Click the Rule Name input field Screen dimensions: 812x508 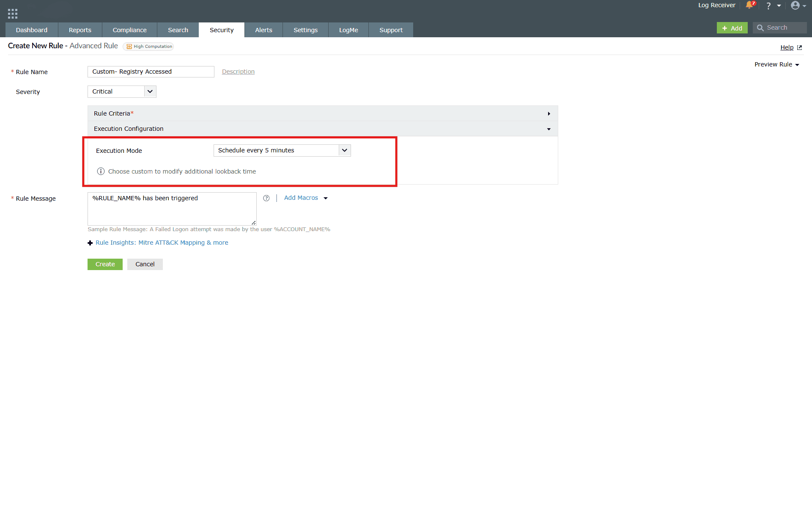151,72
